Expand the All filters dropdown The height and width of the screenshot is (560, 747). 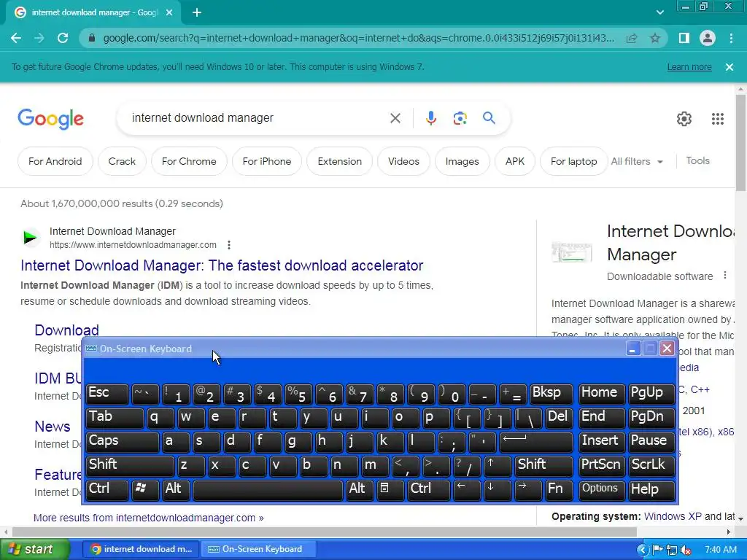pyautogui.click(x=637, y=161)
